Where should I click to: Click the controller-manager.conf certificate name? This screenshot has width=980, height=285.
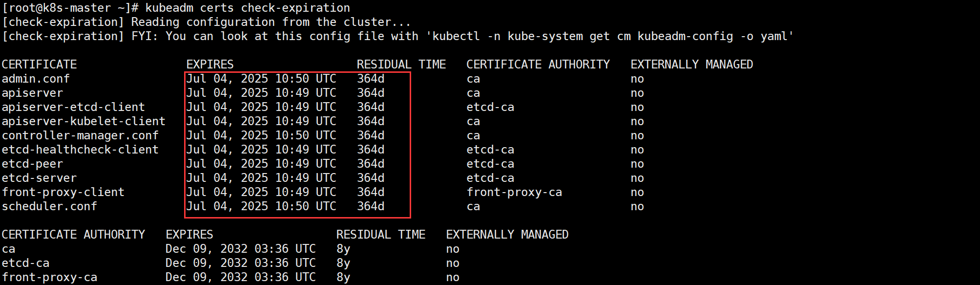pos(80,135)
